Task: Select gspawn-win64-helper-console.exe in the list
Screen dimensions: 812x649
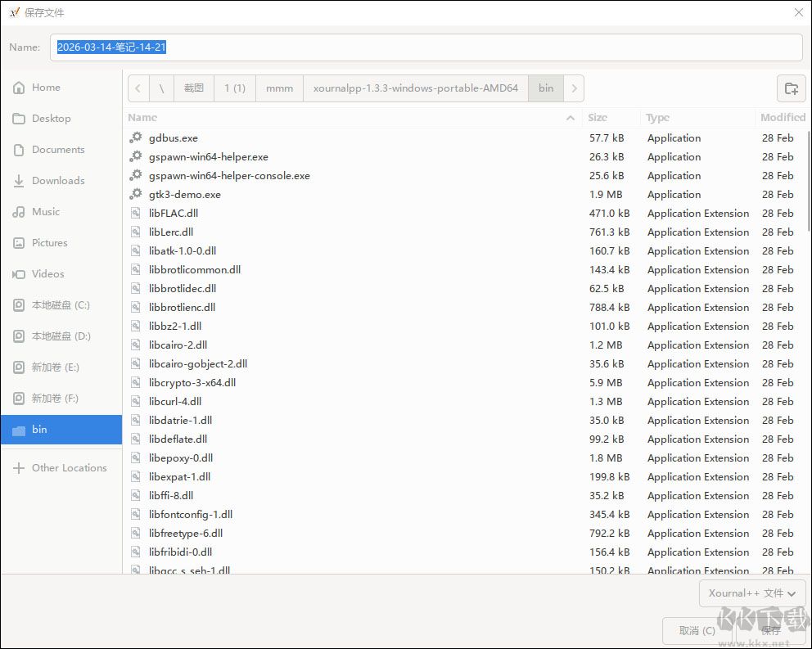Action: [x=465, y=176]
